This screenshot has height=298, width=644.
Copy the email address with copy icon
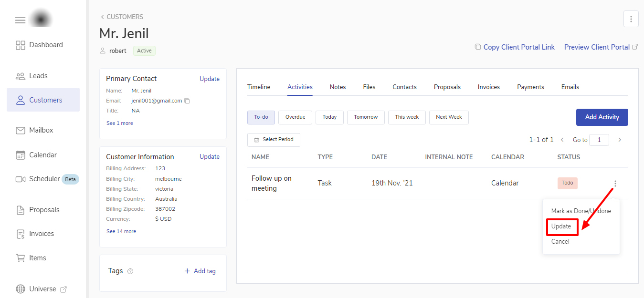(187, 101)
